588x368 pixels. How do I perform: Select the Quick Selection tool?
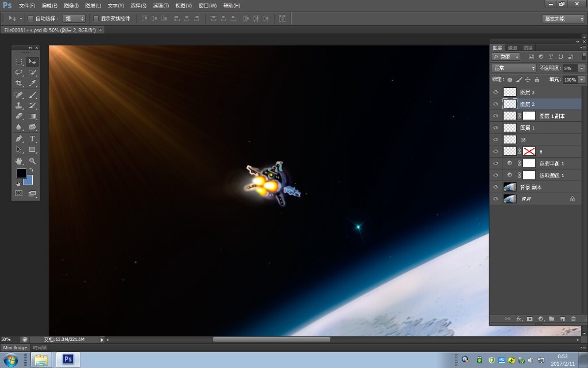click(x=32, y=72)
